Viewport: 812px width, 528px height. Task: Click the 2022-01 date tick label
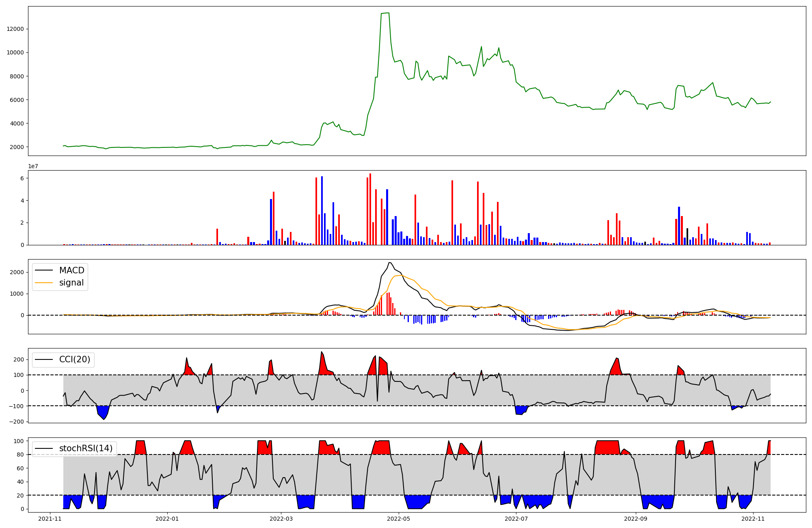(x=167, y=519)
